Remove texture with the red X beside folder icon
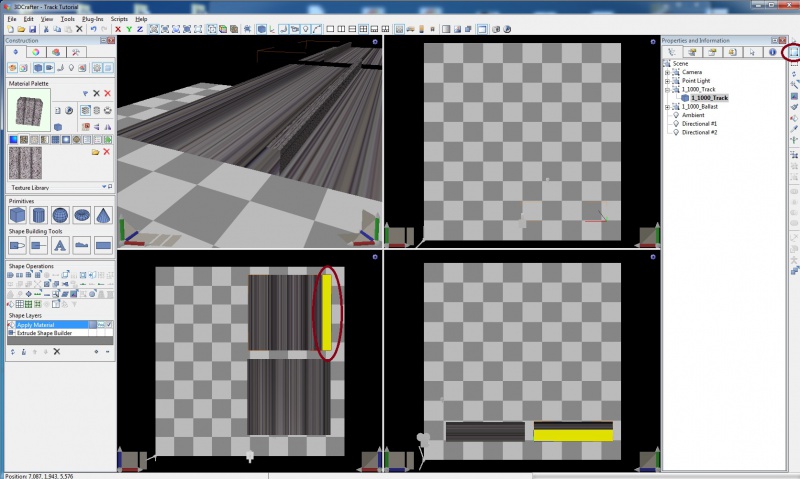Viewport: 800px width, 479px height. point(107,152)
